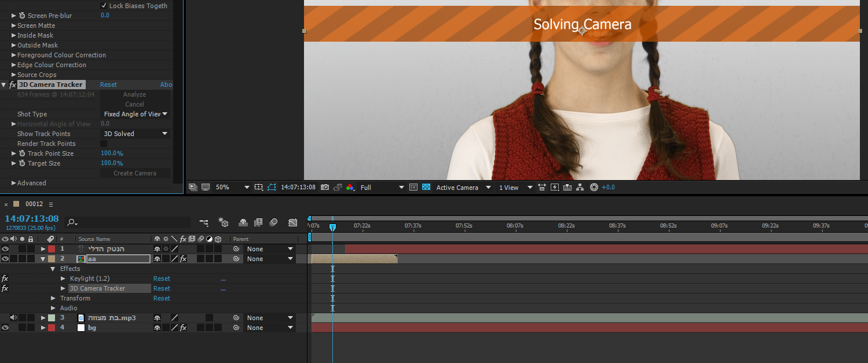Open the Shot Type dropdown
Viewport: 868px width, 363px height.
[x=135, y=114]
